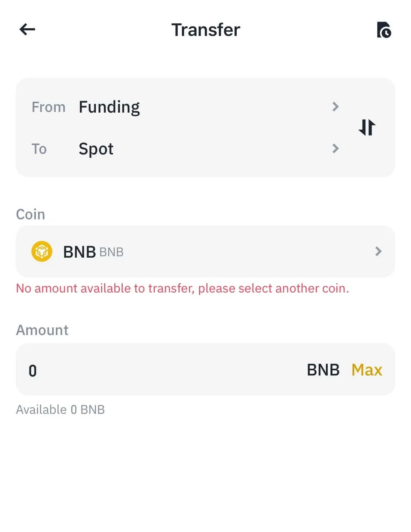Click the Available 0 BNB text
This screenshot has width=411, height=532.
tap(60, 410)
